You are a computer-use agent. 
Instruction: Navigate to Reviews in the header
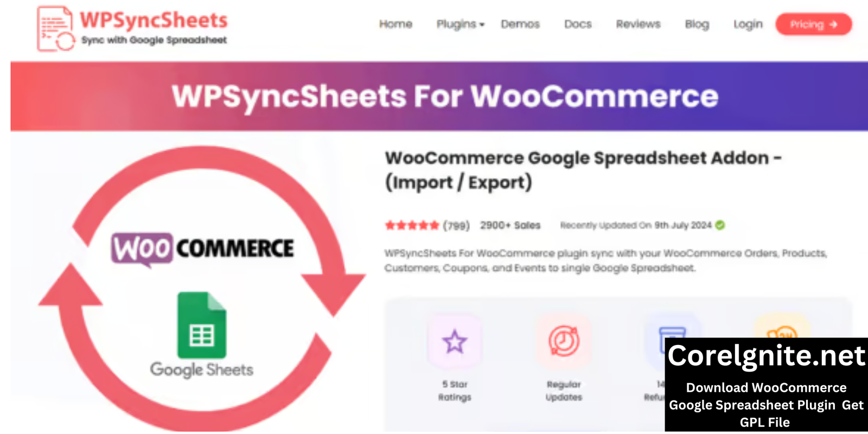638,24
